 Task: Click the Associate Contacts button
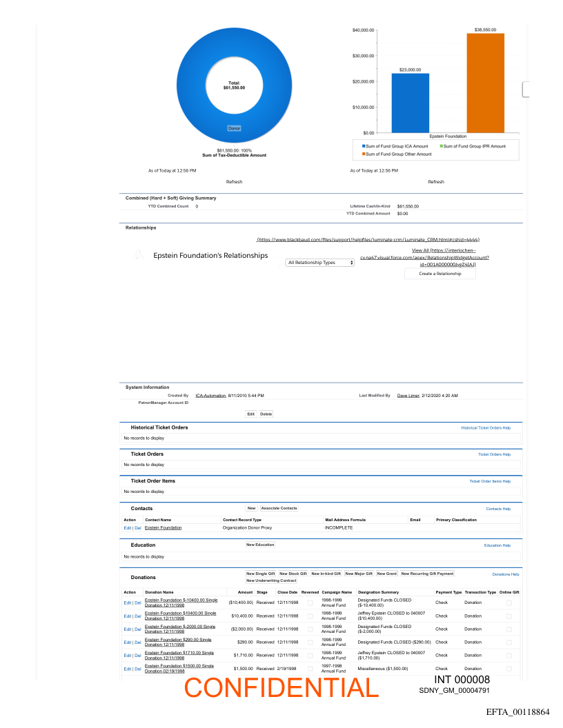(x=279, y=508)
